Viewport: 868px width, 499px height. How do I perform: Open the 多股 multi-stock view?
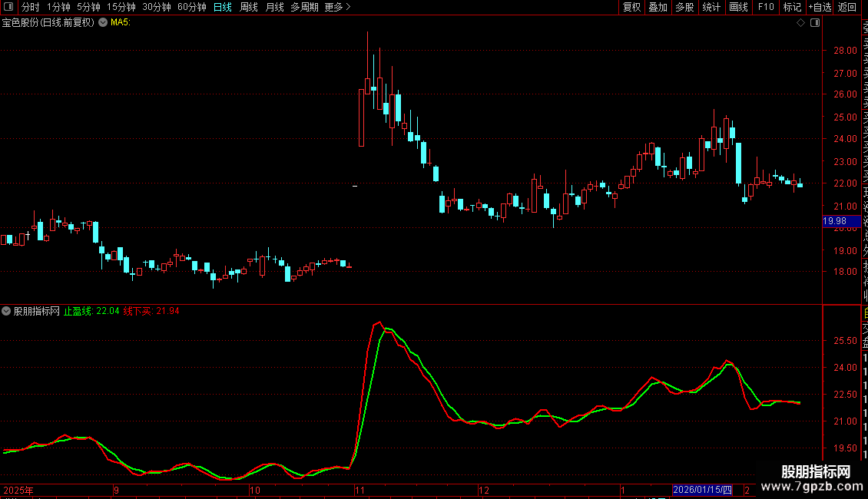click(x=684, y=7)
